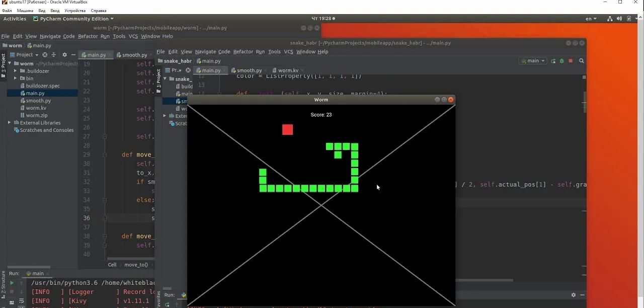The height and width of the screenshot is (308, 644).
Task: Collapse snake_ root folder in snake_habr tree
Action: click(x=165, y=79)
